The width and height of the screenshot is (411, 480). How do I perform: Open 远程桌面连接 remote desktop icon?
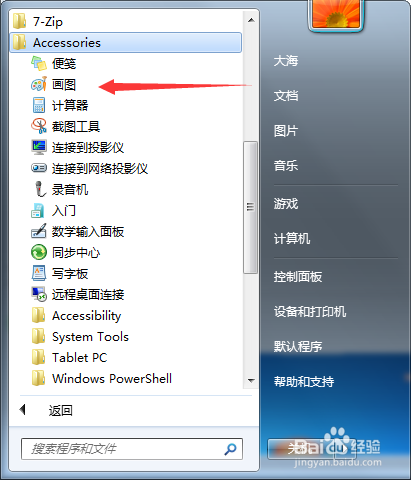pos(39,294)
